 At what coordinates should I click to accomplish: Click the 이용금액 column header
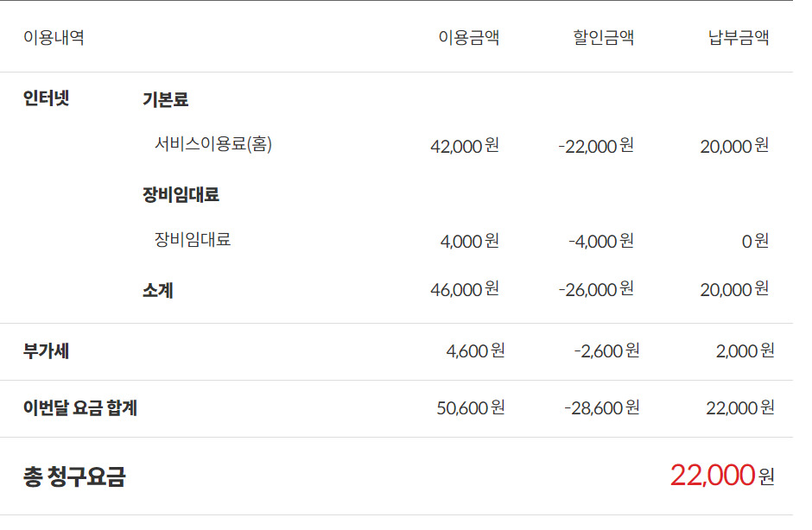click(x=468, y=38)
